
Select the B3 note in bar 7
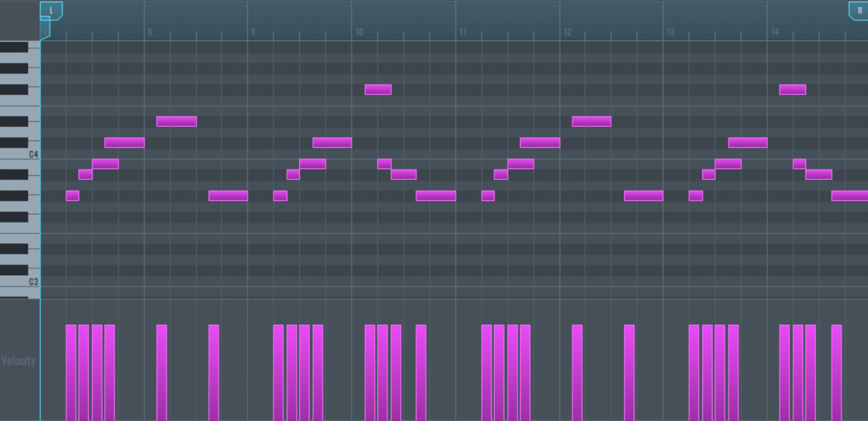coord(105,164)
